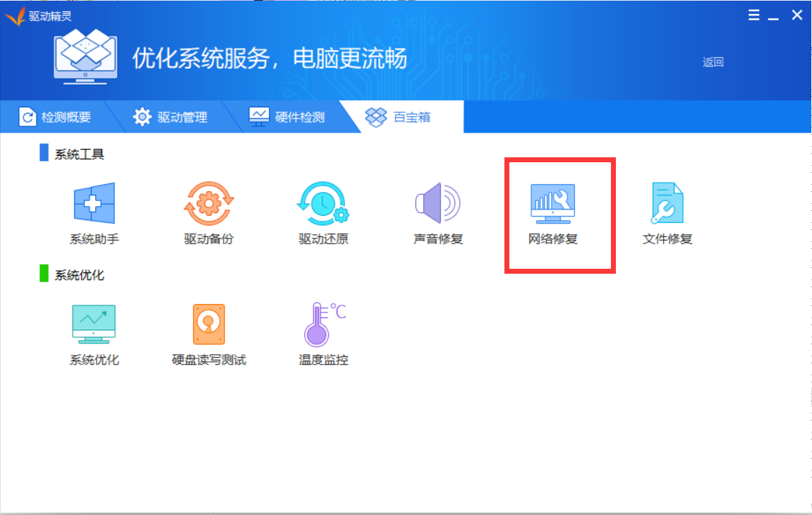
Task: Open the hamburger menu in title bar
Action: (753, 14)
